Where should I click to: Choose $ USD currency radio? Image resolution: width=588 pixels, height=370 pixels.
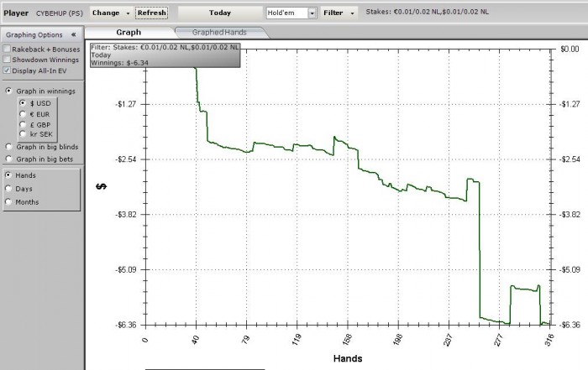[x=23, y=103]
